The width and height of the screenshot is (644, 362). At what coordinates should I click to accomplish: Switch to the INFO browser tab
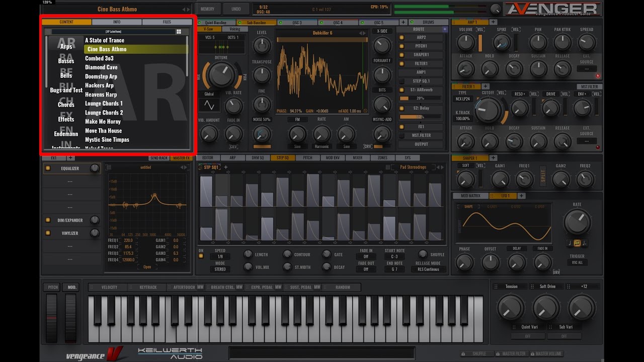tap(117, 22)
